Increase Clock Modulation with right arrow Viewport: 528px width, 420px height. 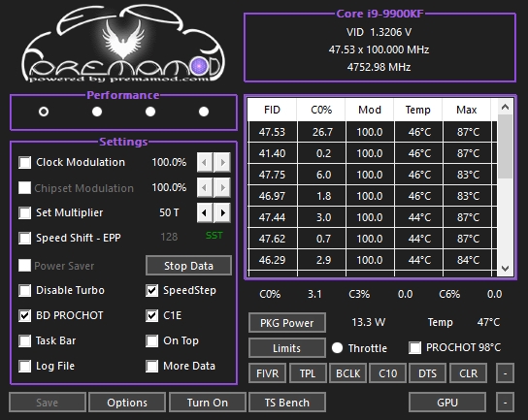pos(222,162)
